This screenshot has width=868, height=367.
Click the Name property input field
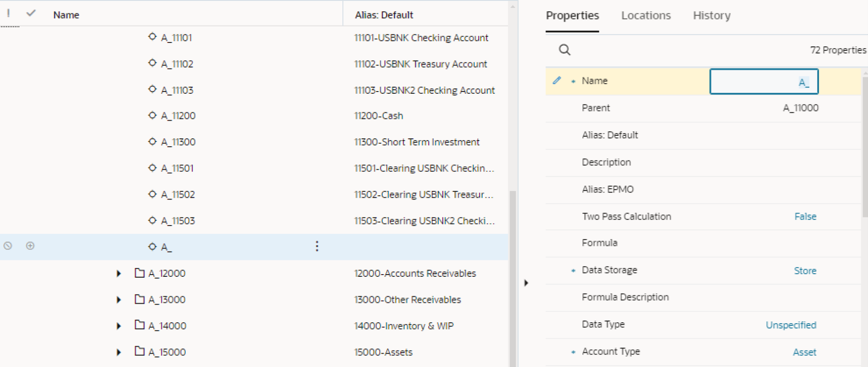(764, 82)
